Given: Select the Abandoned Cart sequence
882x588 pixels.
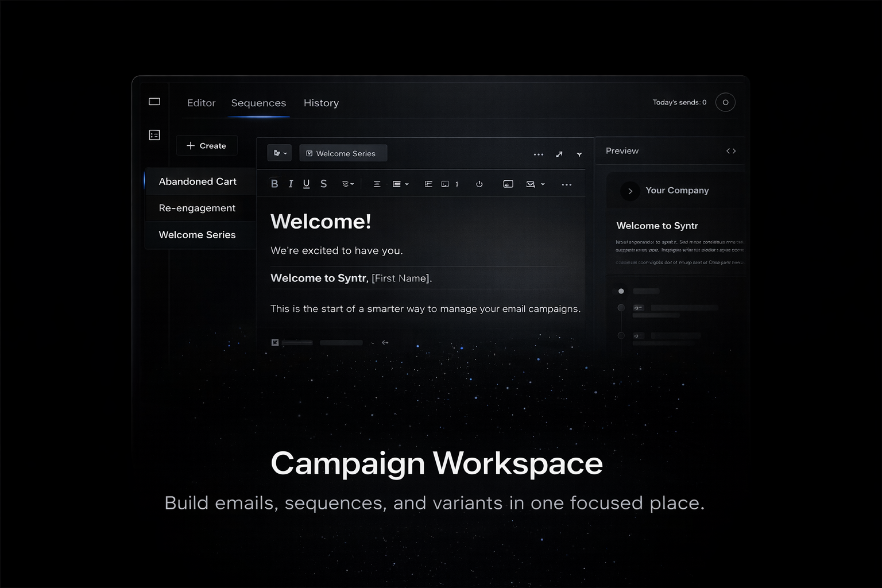Looking at the screenshot, I should [198, 181].
